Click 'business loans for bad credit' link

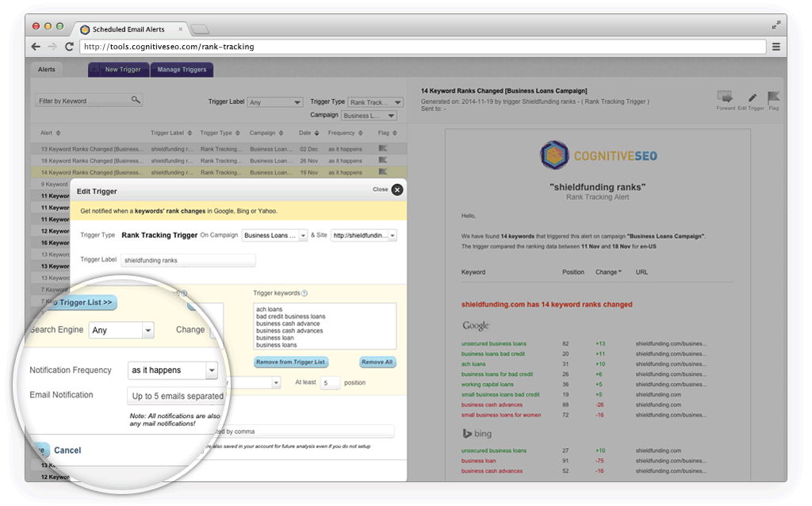[496, 374]
